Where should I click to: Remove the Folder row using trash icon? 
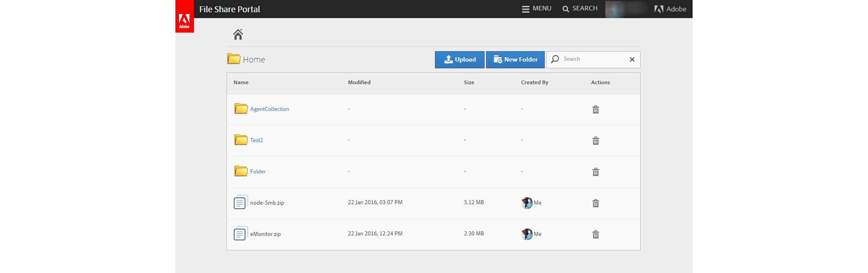595,172
